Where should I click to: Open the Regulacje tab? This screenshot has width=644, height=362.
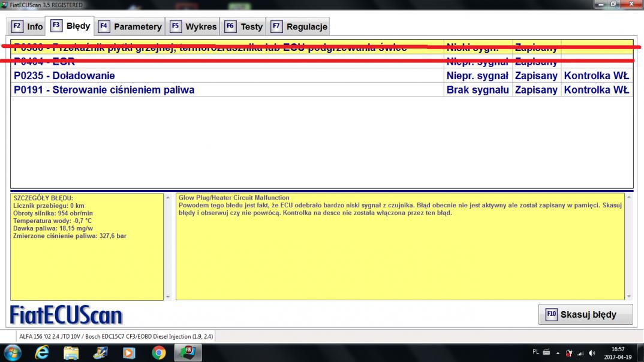(x=299, y=27)
